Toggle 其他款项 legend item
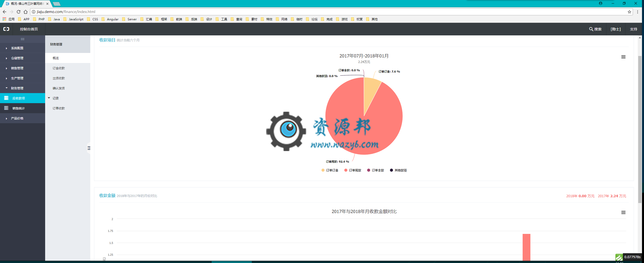Screen dimensions: 644x263 398,170
